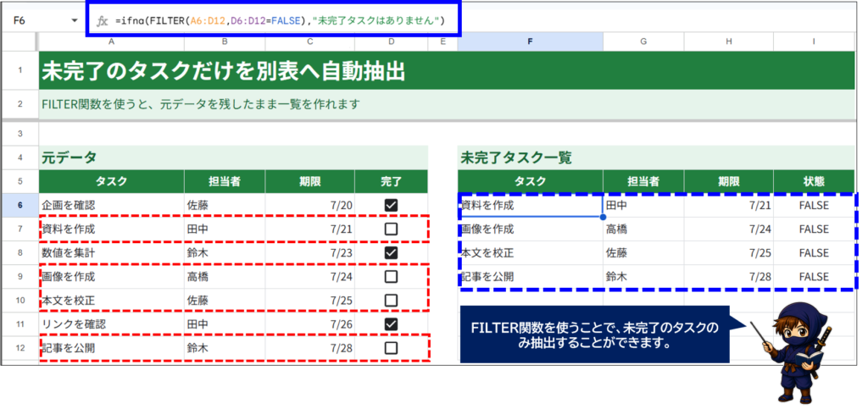Select column D header
The image size is (868, 420).
(392, 41)
